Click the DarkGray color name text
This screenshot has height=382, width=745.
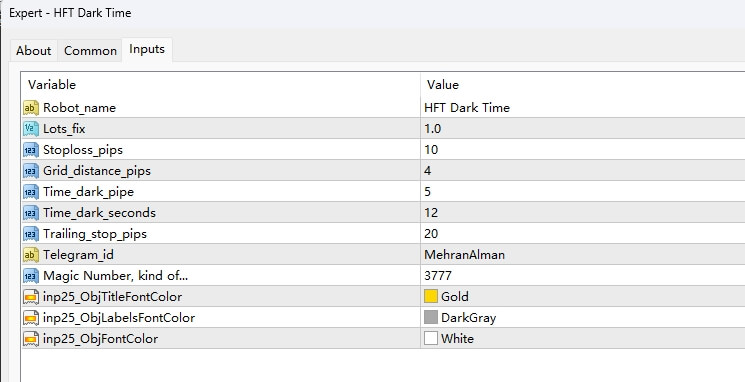tap(468, 318)
